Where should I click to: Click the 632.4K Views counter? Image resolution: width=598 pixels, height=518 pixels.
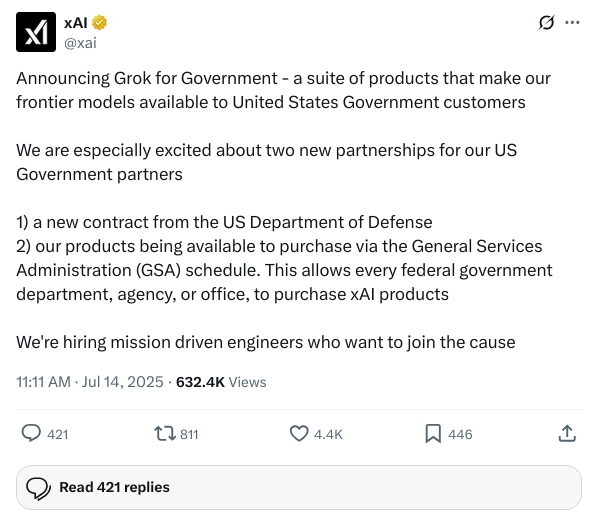click(x=221, y=382)
